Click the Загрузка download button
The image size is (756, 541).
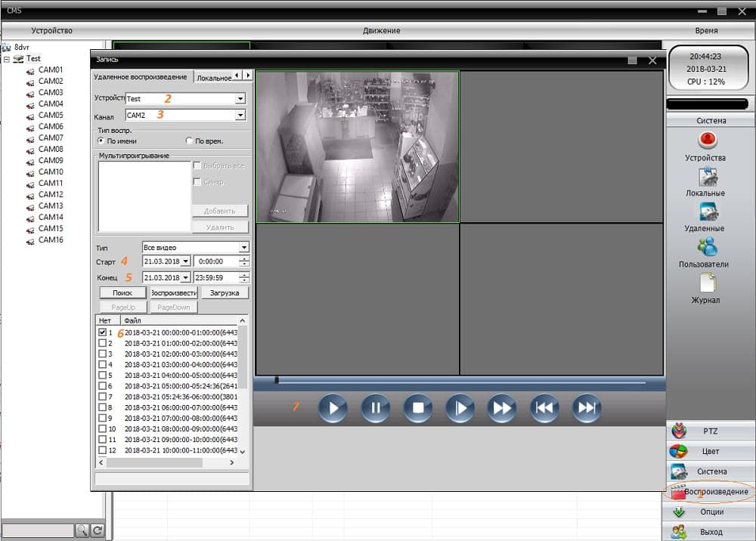click(225, 292)
